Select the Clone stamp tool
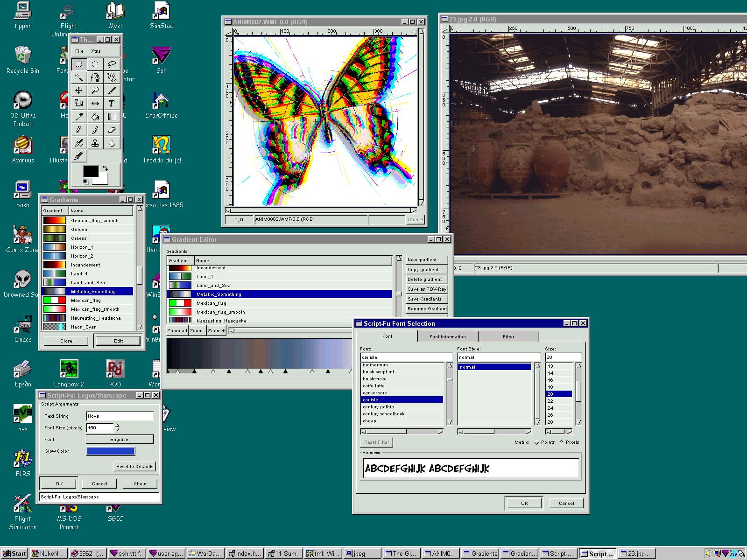Viewport: 747px width, 560px height. click(95, 143)
